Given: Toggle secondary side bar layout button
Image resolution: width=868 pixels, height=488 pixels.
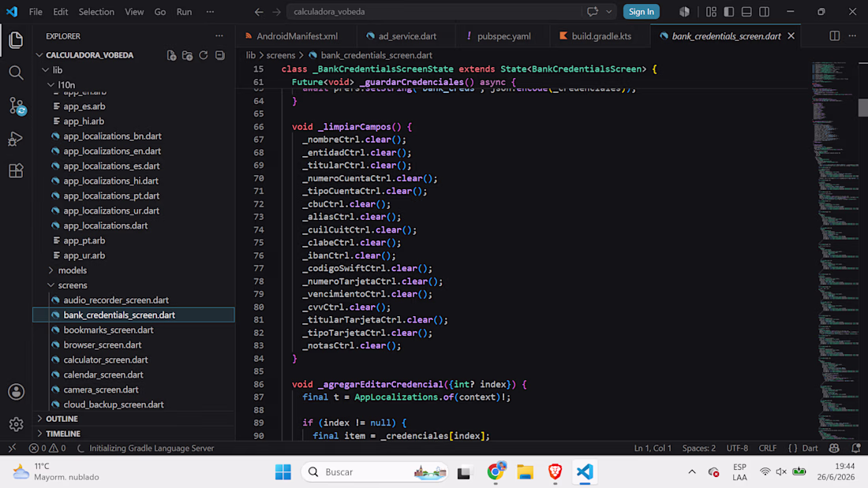Looking at the screenshot, I should [x=764, y=12].
